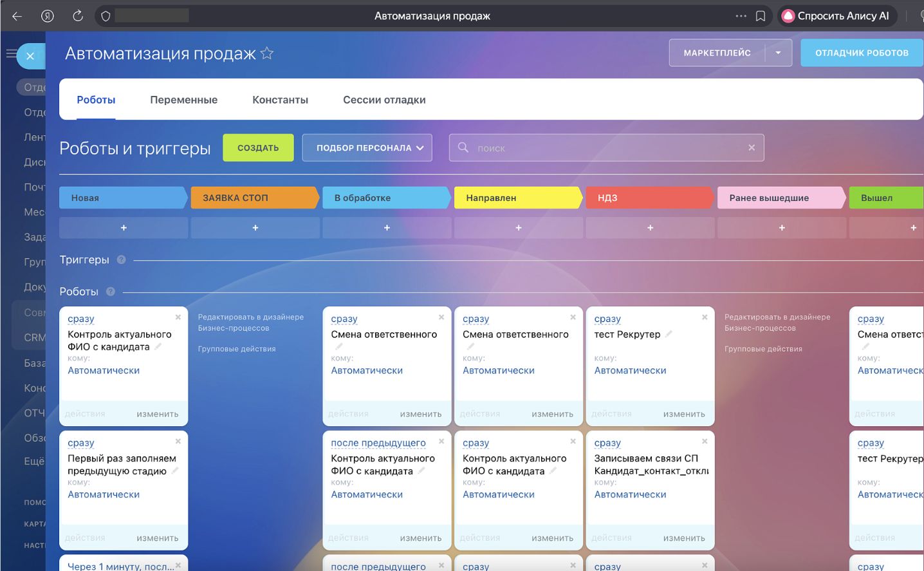Add a robot under the НДЗ stage
The height and width of the screenshot is (571, 924).
650,228
